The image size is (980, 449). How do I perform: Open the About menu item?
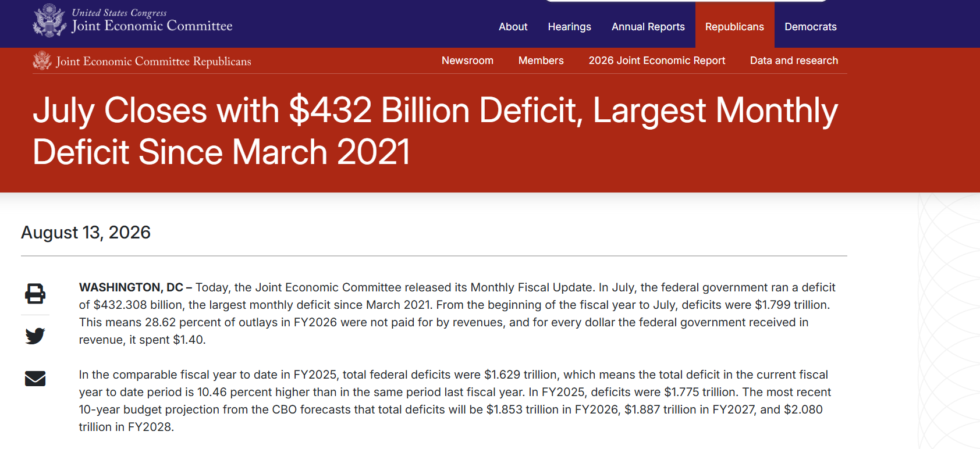point(513,27)
